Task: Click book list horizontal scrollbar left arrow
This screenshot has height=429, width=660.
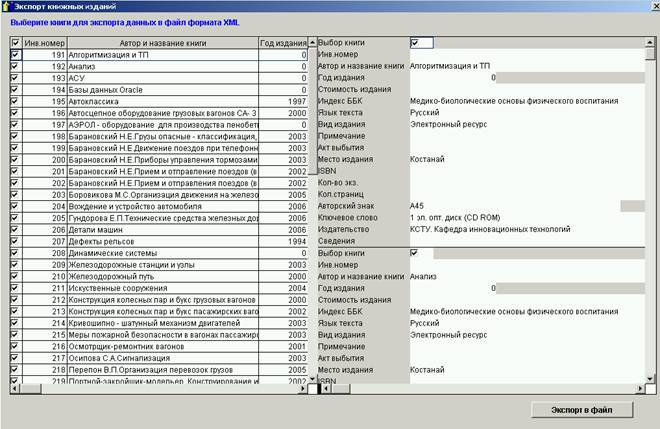Action: tap(15, 389)
